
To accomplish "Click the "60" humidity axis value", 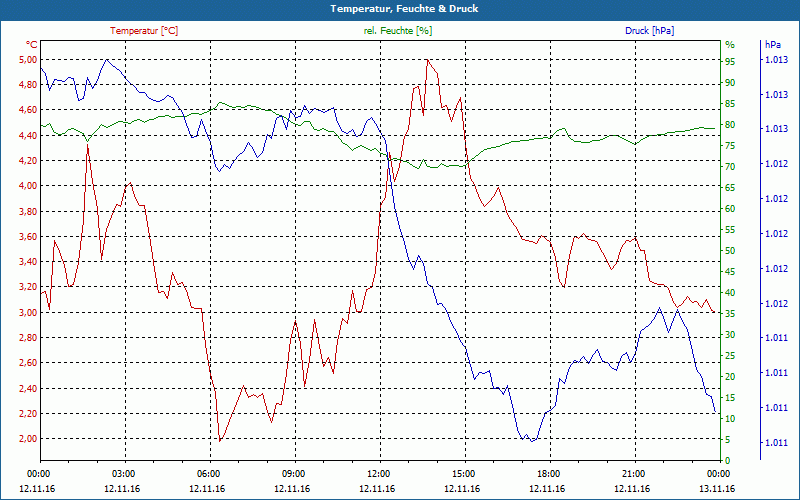I will click(x=730, y=209).
